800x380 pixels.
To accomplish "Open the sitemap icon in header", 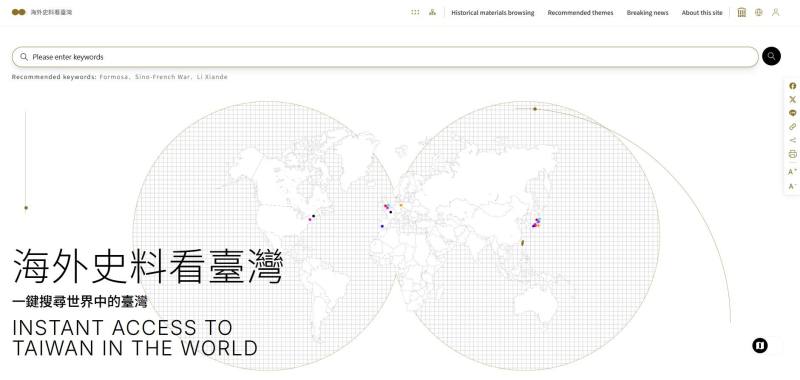I will [x=433, y=12].
